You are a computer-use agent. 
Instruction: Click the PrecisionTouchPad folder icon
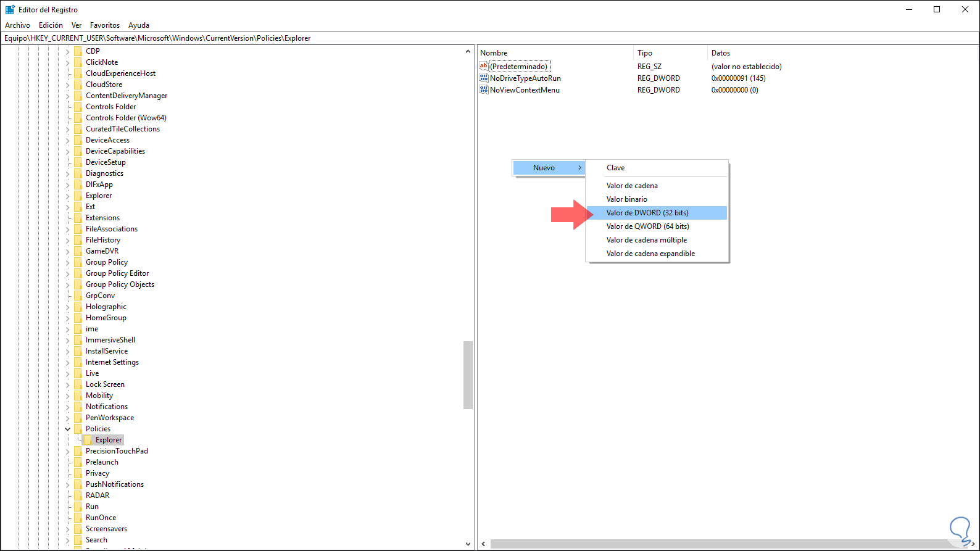pyautogui.click(x=78, y=451)
